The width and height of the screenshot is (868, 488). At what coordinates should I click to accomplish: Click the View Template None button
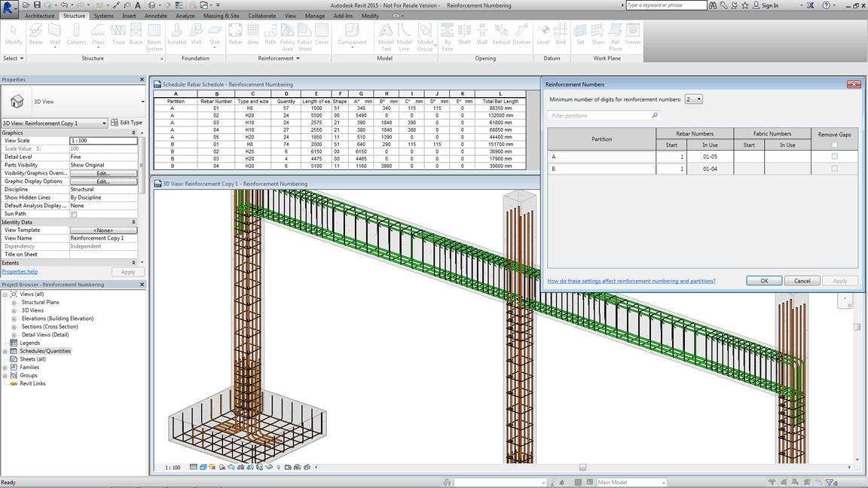[103, 230]
